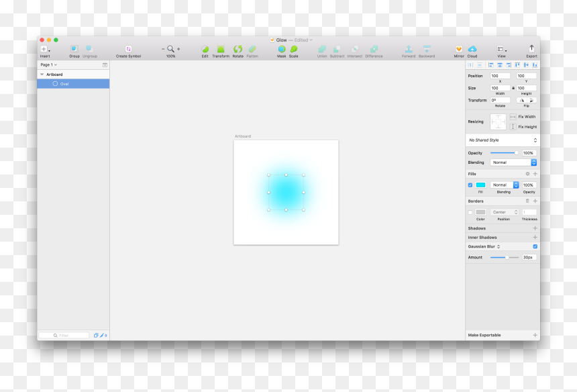Delete unused borders with trash icon

coord(527,201)
